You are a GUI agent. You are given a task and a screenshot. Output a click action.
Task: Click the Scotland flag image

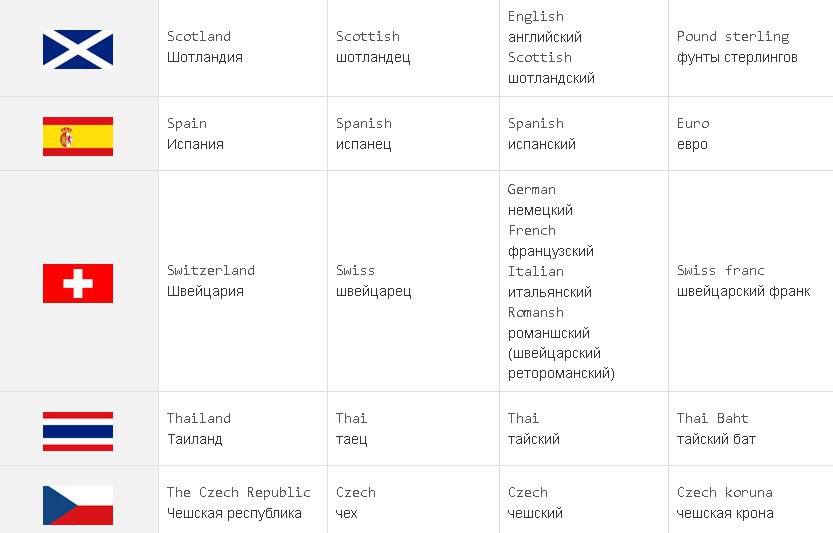[x=78, y=49]
